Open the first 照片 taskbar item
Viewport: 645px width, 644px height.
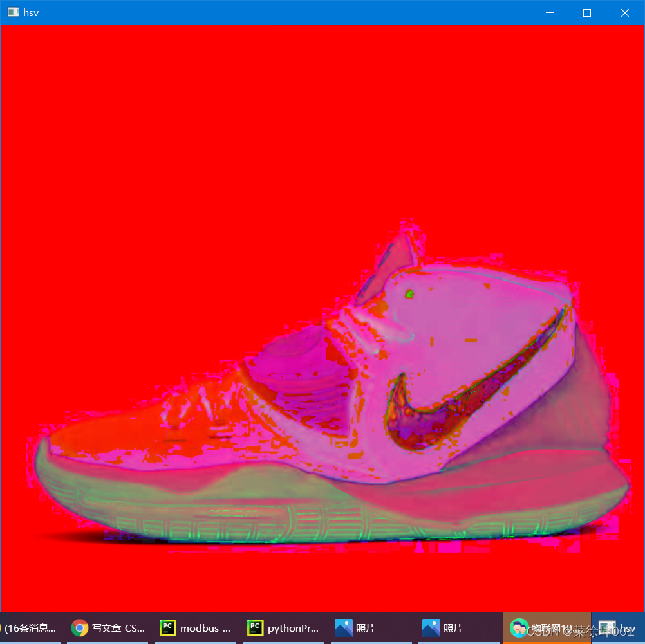(371, 628)
